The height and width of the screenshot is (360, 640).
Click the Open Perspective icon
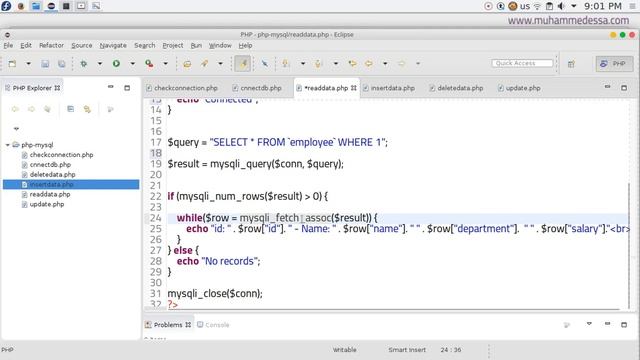click(571, 64)
